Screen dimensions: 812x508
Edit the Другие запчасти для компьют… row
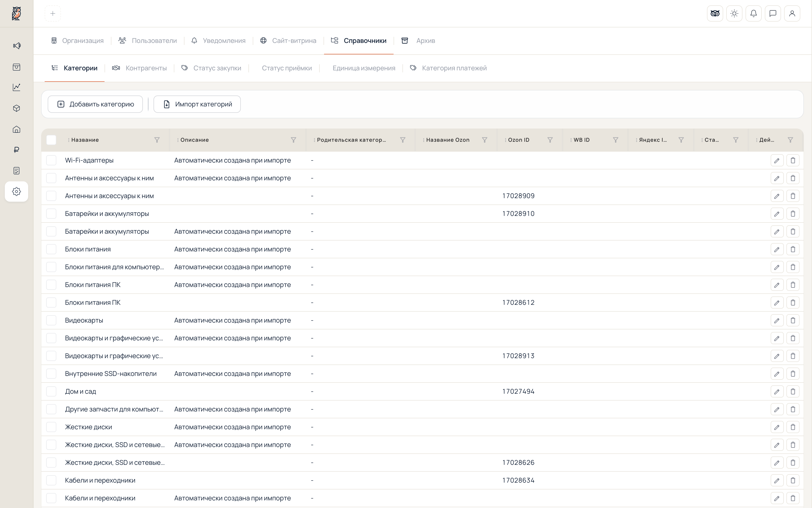[777, 409]
